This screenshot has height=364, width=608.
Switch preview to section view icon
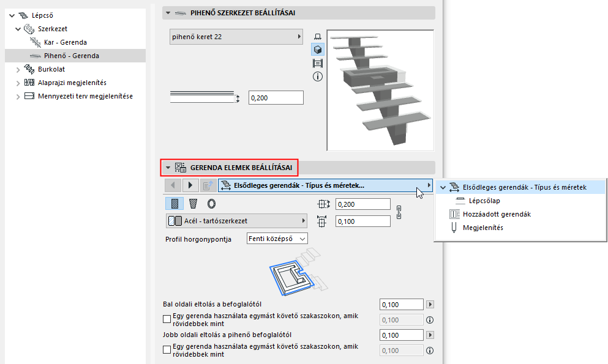point(318,63)
